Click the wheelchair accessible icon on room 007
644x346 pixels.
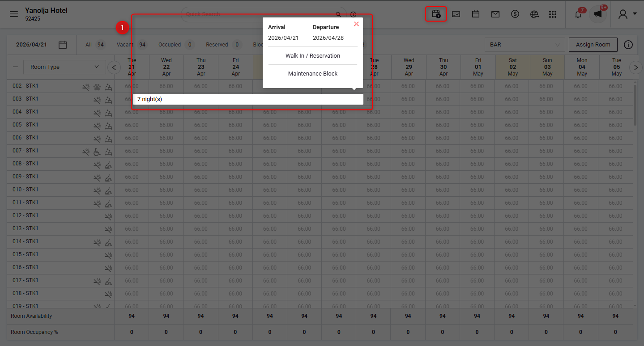(97, 152)
